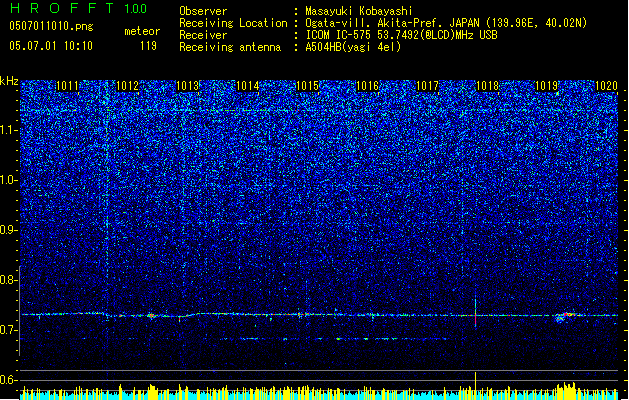This screenshot has height=400, width=629.
Task: Click the 1011 time marker
Action: tap(67, 86)
